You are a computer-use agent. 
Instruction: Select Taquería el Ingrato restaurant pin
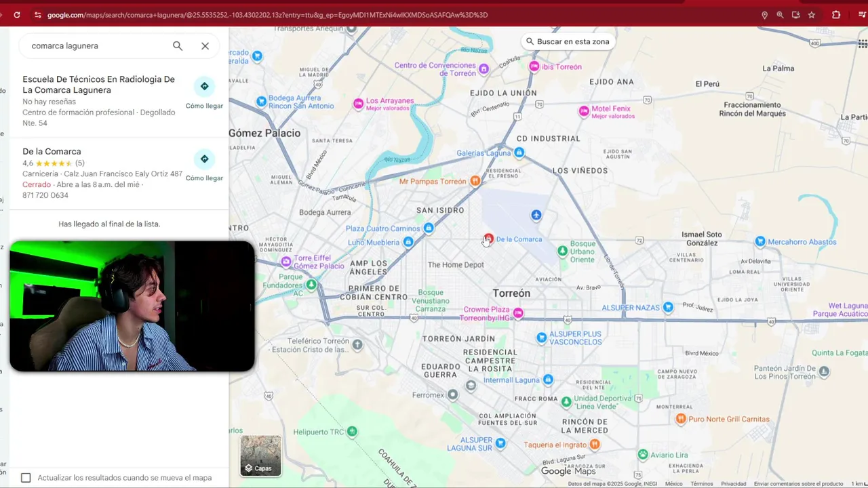[x=595, y=444]
